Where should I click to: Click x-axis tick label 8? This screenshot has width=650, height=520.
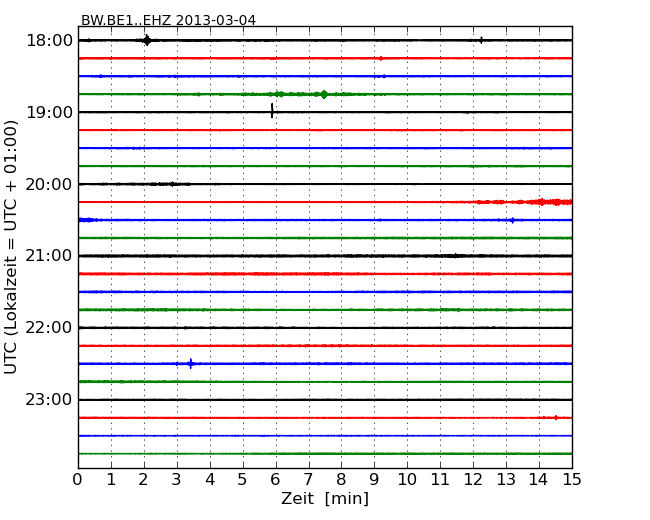pos(341,479)
